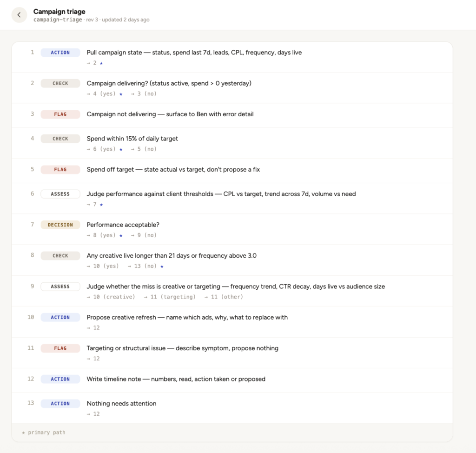Follow the '→ 5 (no)' link under step 4

[x=144, y=149]
